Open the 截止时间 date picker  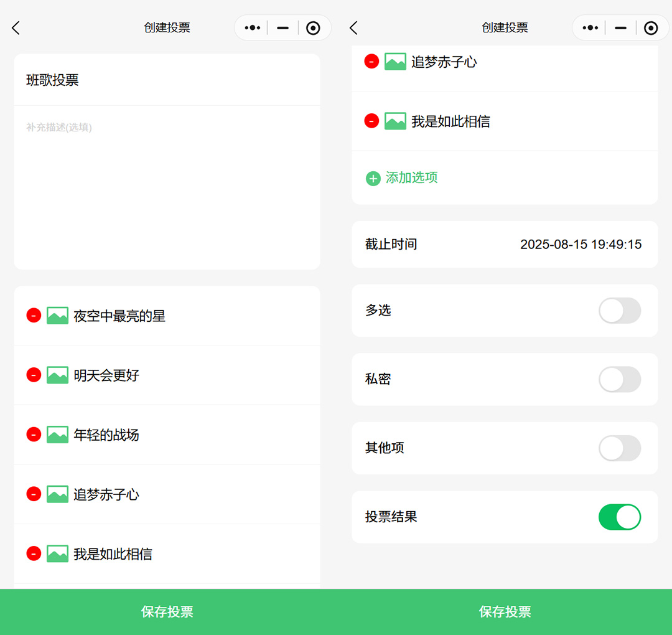click(x=580, y=245)
